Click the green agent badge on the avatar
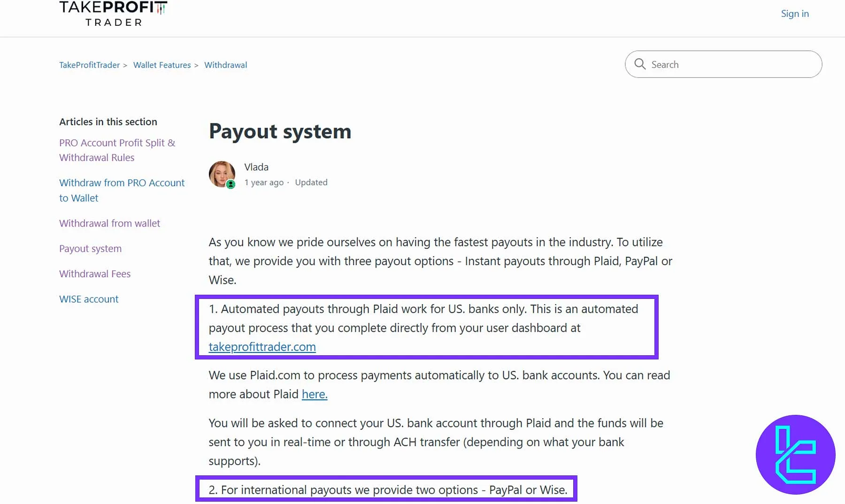This screenshot has width=845, height=504. (x=230, y=185)
